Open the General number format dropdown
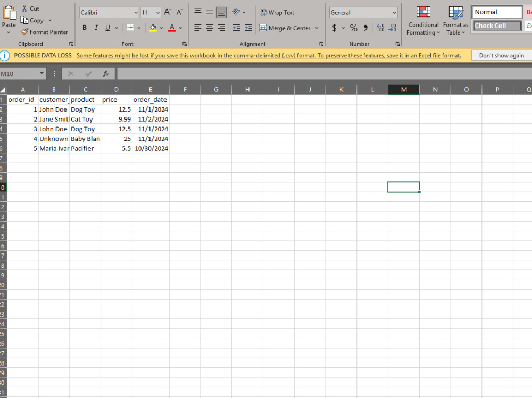 tap(394, 13)
